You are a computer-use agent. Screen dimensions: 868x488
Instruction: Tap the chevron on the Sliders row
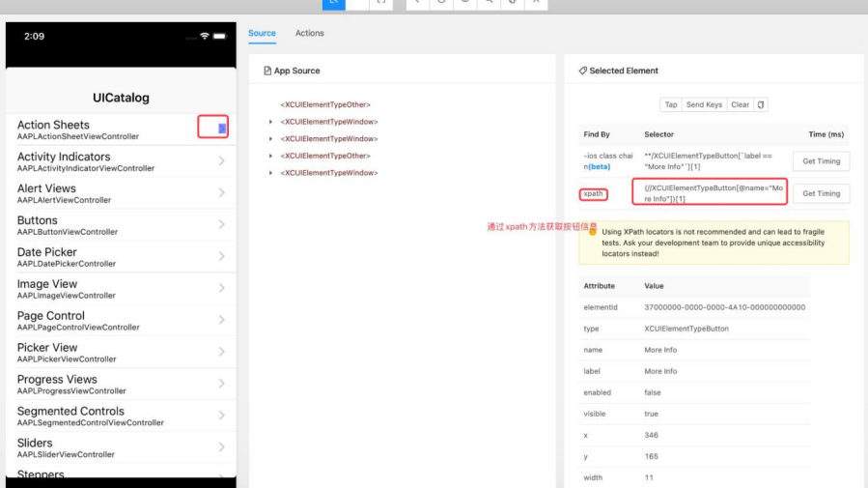[221, 447]
